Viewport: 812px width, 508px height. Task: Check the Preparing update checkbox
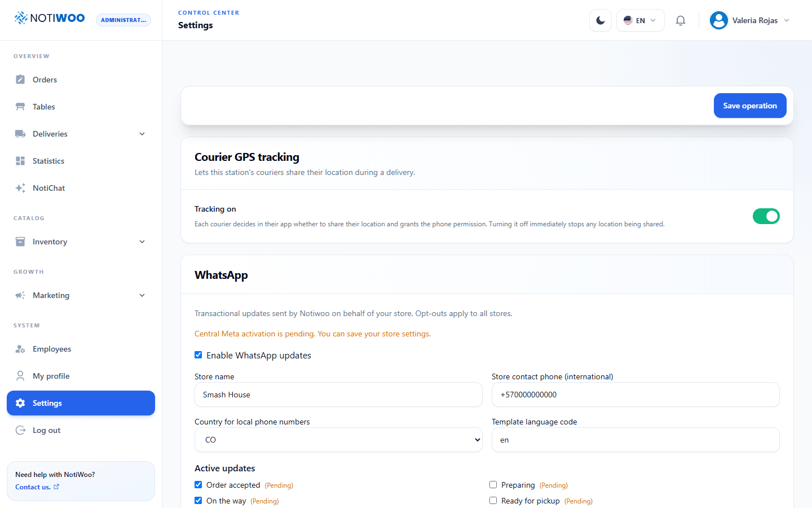coord(493,485)
